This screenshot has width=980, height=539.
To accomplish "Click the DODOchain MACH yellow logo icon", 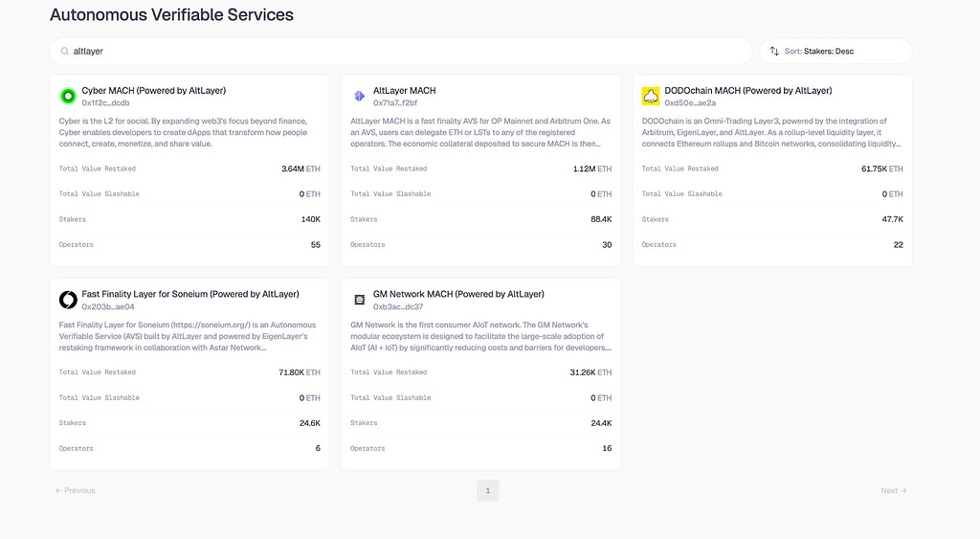I will pyautogui.click(x=651, y=96).
